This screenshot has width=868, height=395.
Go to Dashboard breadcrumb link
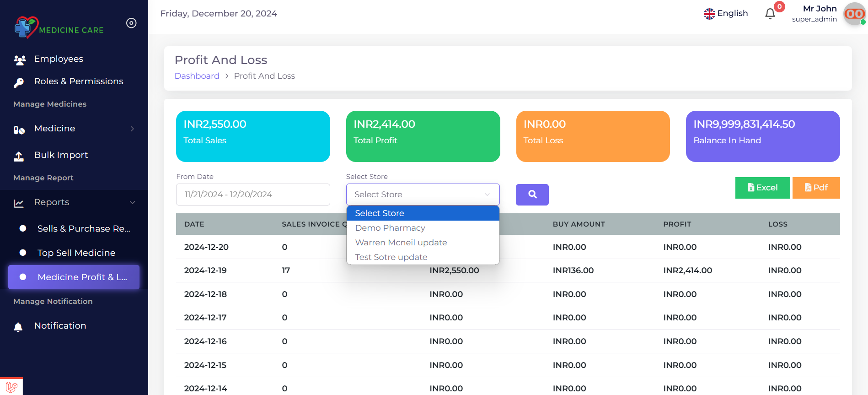point(197,76)
